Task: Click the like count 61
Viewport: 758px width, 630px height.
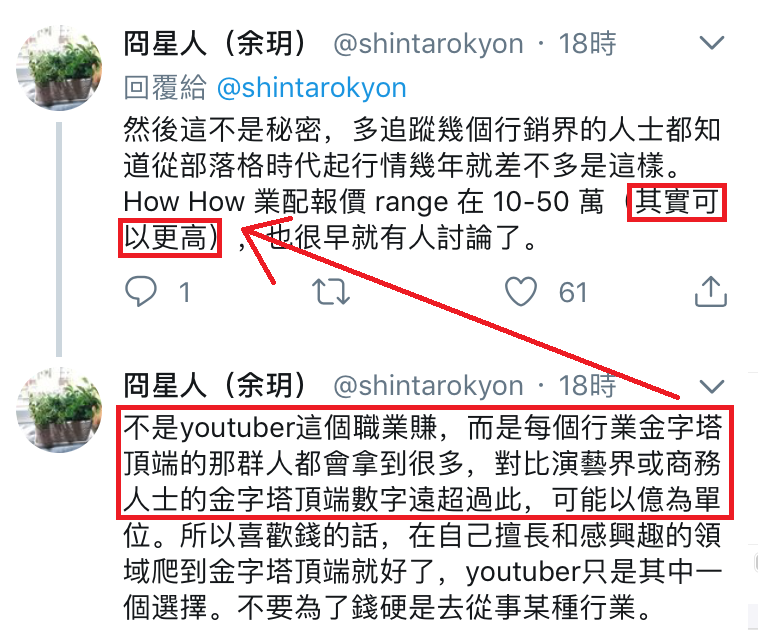Action: [x=573, y=293]
